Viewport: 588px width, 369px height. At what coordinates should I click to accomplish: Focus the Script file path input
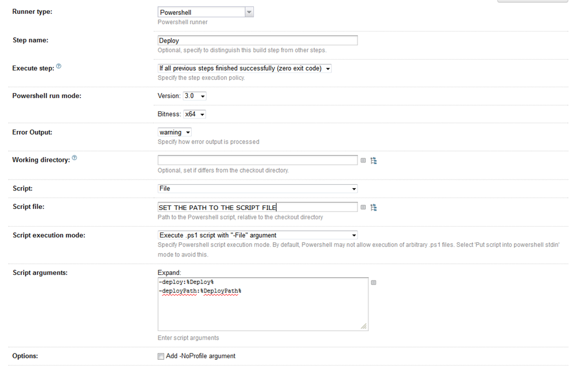pyautogui.click(x=257, y=207)
